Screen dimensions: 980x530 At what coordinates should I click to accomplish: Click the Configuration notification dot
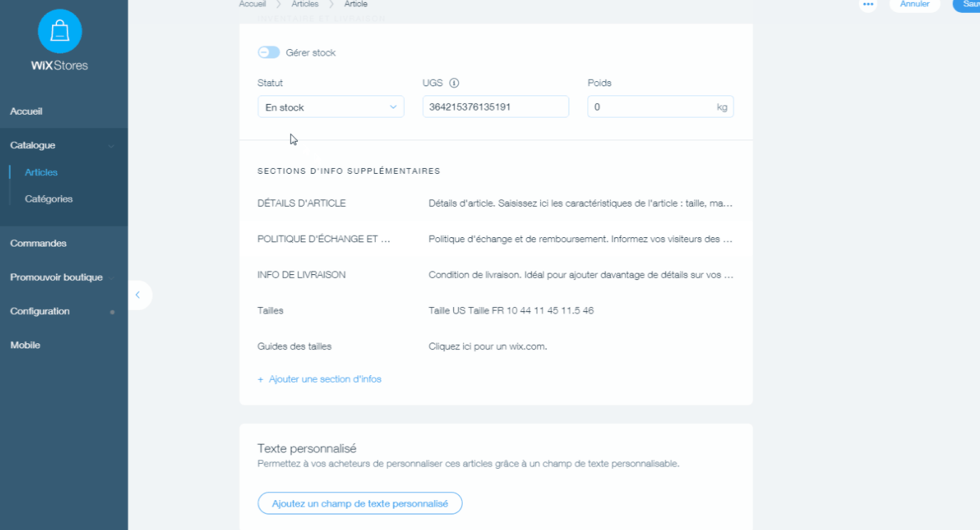click(x=112, y=312)
